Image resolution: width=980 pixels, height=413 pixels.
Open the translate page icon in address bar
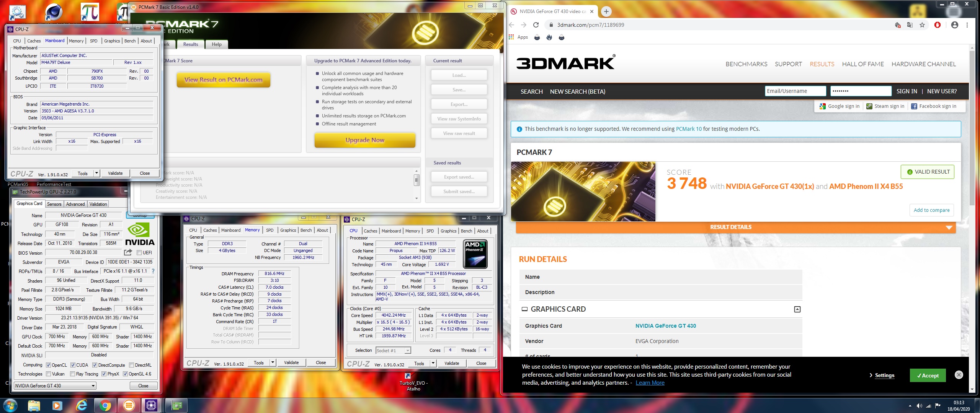coord(910,25)
